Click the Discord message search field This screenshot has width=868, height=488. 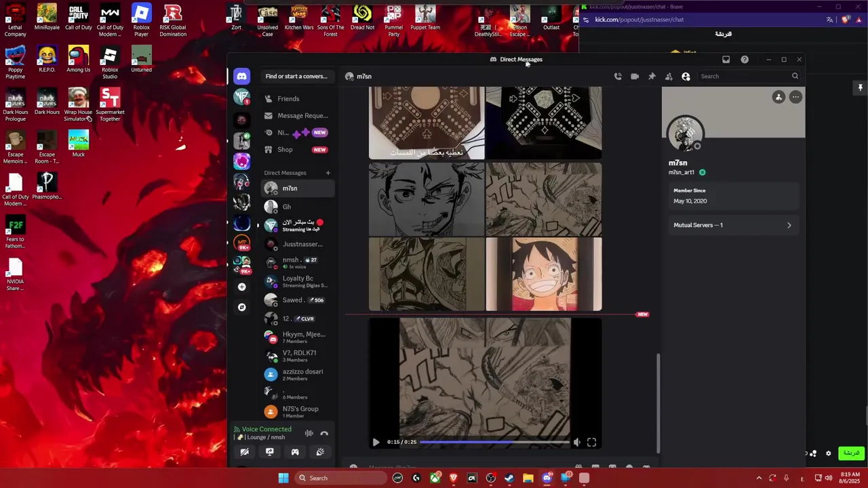click(x=749, y=77)
